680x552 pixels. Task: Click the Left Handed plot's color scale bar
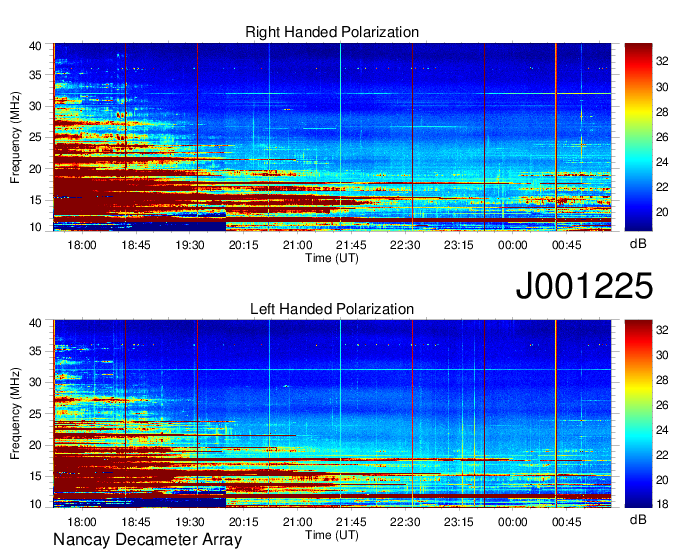point(638,414)
